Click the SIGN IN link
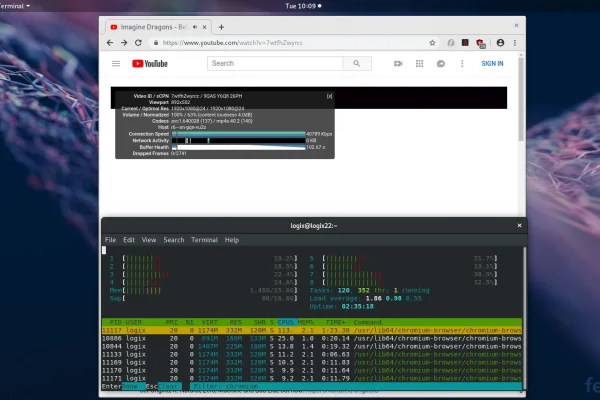 [492, 63]
